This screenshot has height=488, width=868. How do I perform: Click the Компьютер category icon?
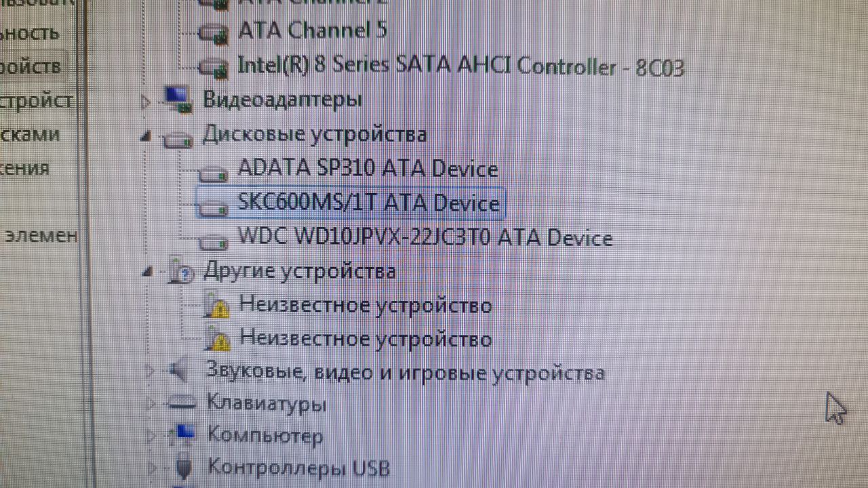click(x=182, y=434)
